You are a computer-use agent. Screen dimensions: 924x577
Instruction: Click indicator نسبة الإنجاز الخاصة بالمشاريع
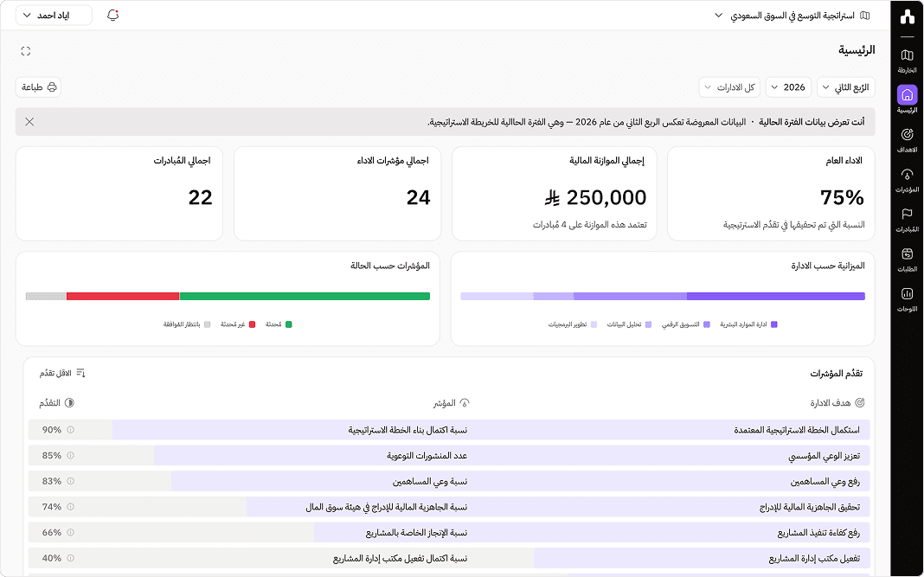click(x=417, y=533)
